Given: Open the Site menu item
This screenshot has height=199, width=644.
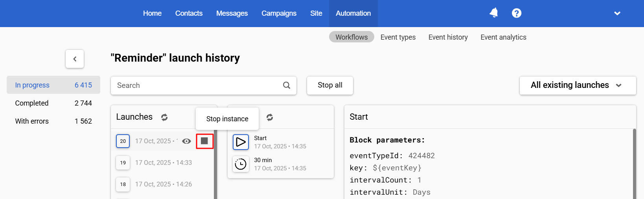Looking at the screenshot, I should [x=316, y=13].
